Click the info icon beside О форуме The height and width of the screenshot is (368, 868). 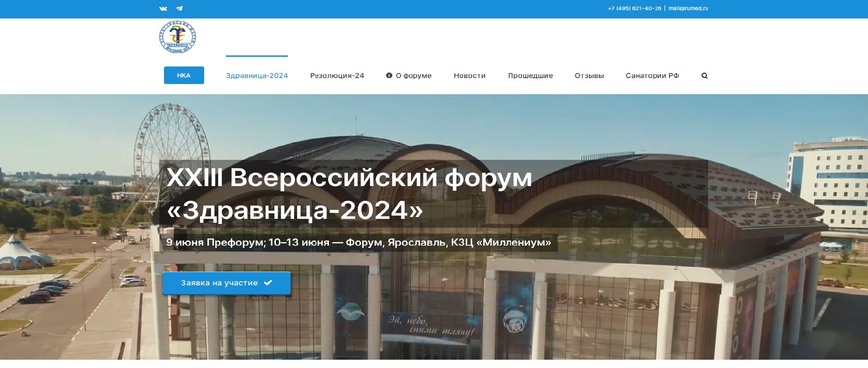tap(389, 75)
